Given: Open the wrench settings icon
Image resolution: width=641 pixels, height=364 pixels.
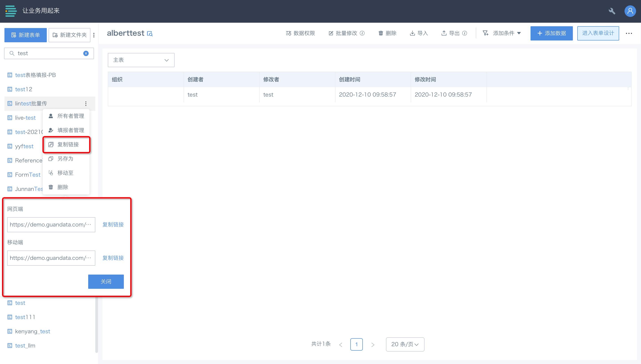Looking at the screenshot, I should (x=612, y=11).
